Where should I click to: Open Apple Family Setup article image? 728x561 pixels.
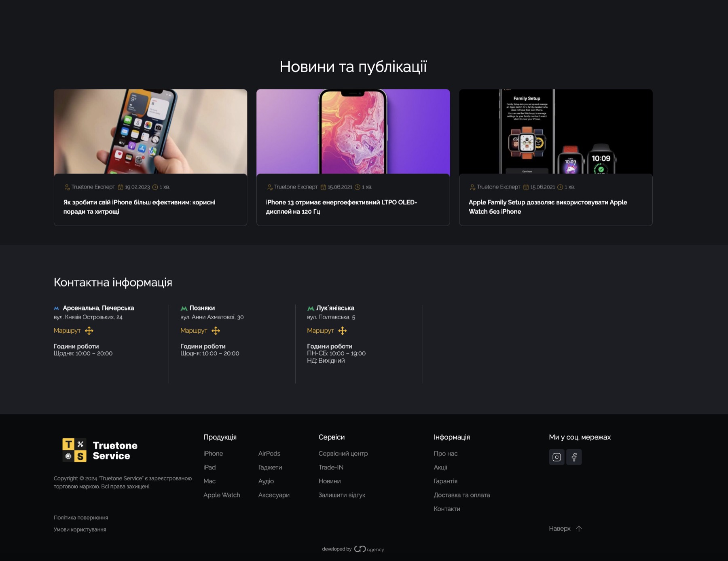(x=556, y=132)
